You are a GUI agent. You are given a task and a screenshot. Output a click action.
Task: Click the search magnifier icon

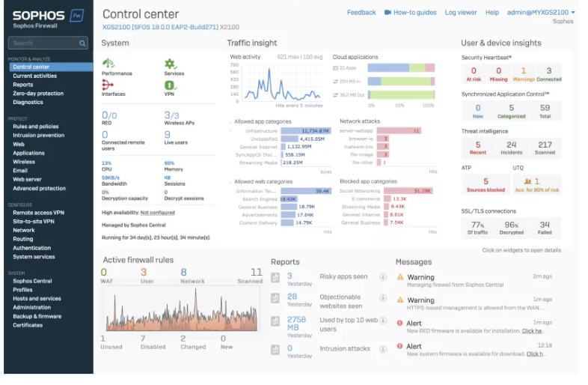pyautogui.click(x=83, y=43)
